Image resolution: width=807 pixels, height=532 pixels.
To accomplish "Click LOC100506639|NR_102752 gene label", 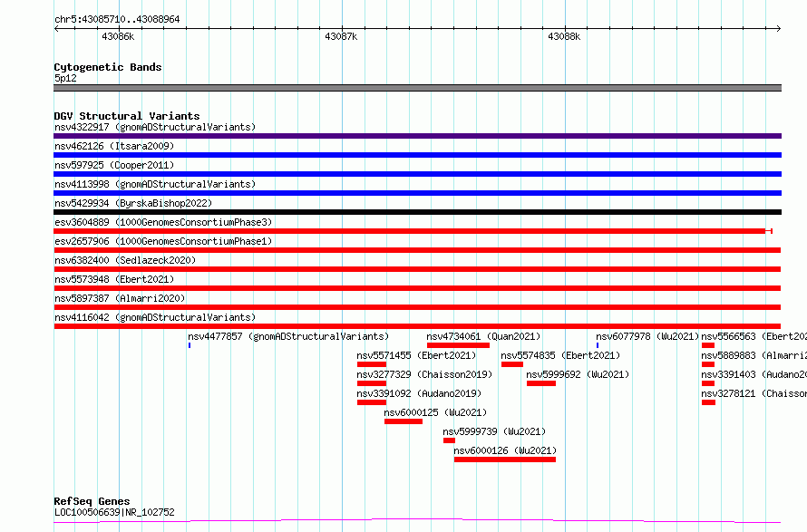I will click(114, 512).
